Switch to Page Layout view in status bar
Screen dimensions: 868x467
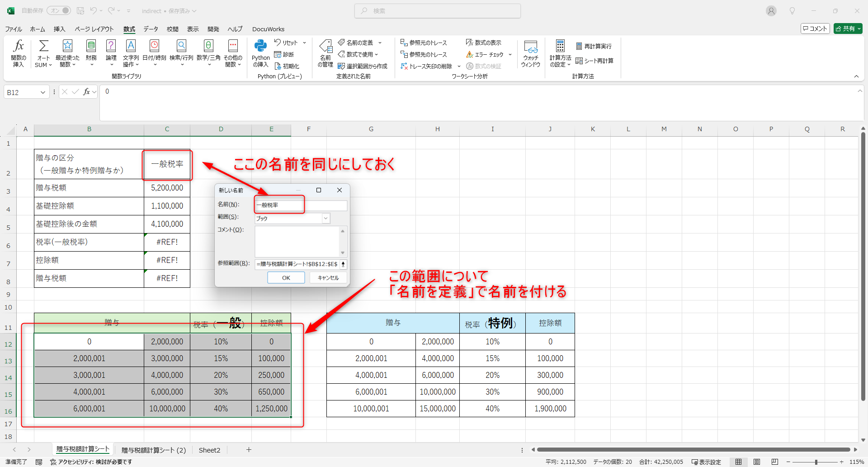757,462
